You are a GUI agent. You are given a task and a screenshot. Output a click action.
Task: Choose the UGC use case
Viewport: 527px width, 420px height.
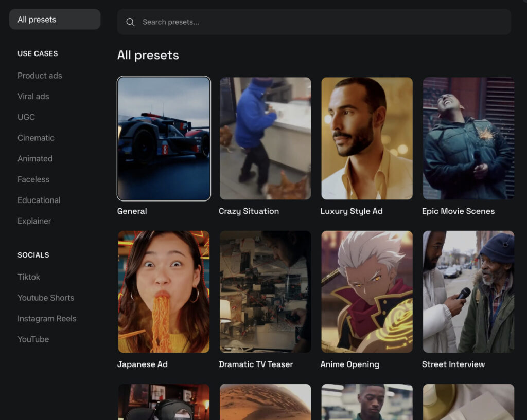pyautogui.click(x=26, y=117)
